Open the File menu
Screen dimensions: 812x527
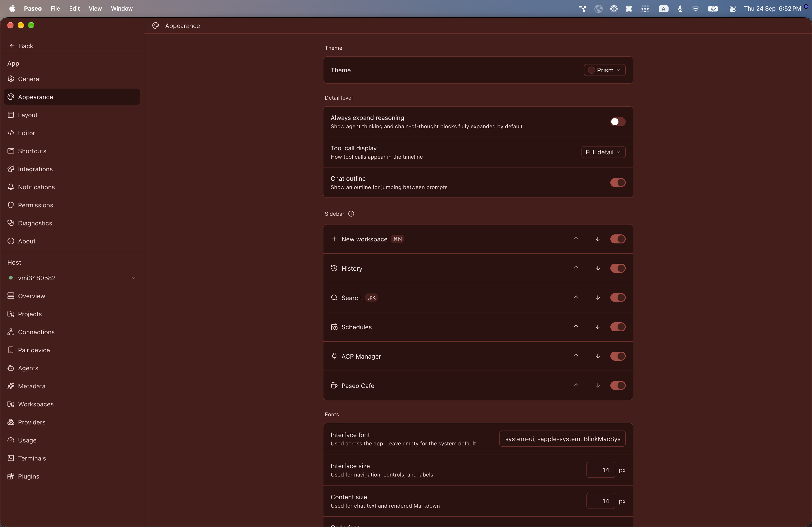[x=55, y=9]
